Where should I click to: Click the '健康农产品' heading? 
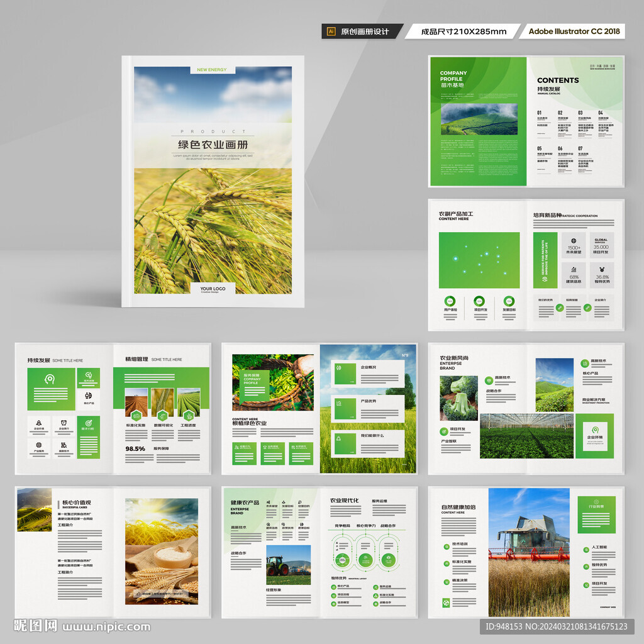245,502
